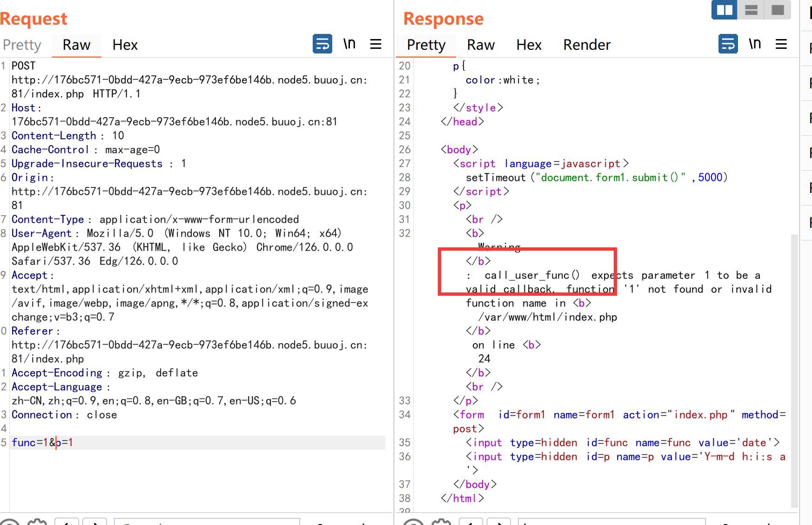Switch Request view to Hex tab

(x=125, y=45)
